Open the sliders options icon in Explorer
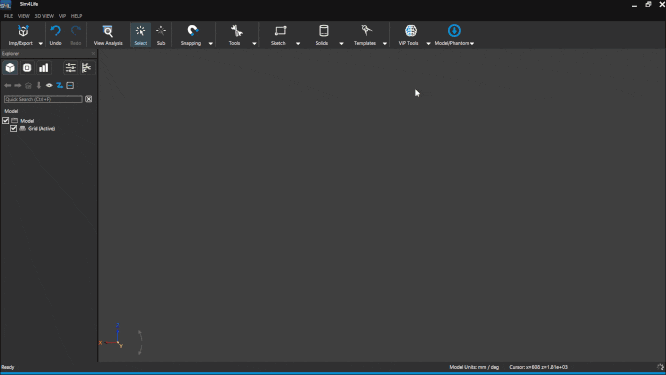This screenshot has width=666, height=375. pos(71,68)
